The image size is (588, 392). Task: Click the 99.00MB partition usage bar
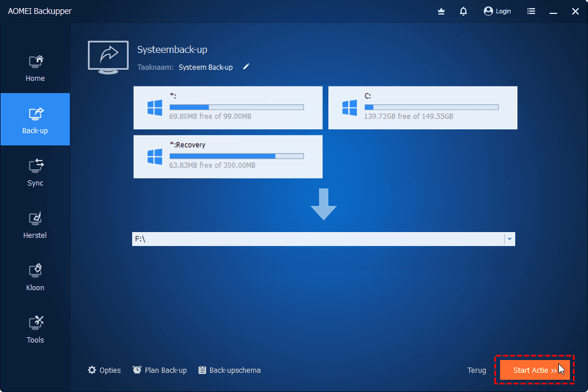(236, 107)
